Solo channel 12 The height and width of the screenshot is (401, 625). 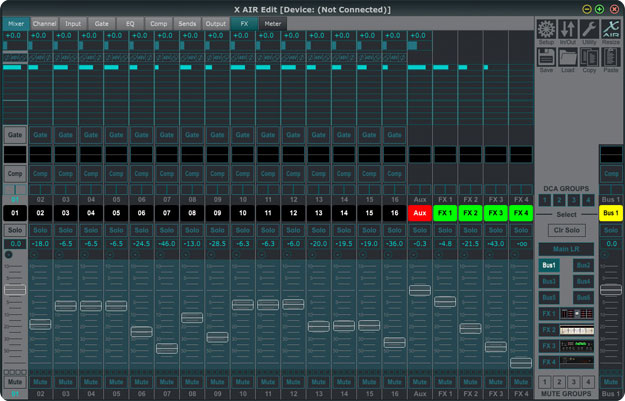coord(293,230)
